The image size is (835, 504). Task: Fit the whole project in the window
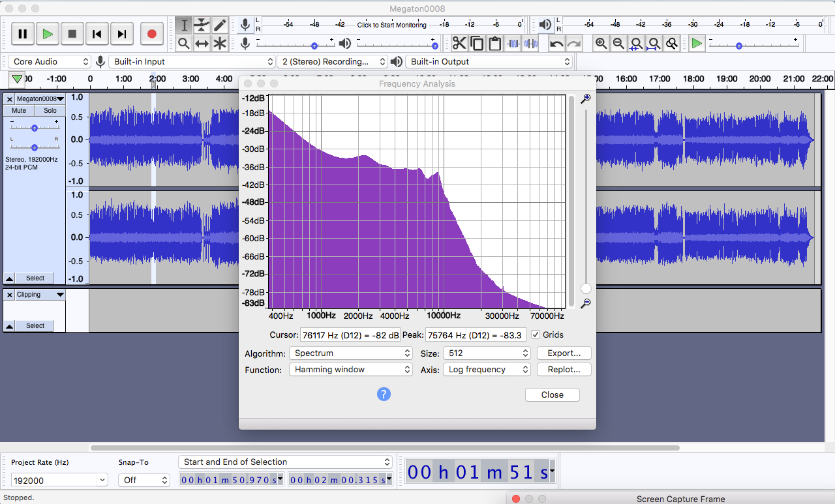point(654,44)
